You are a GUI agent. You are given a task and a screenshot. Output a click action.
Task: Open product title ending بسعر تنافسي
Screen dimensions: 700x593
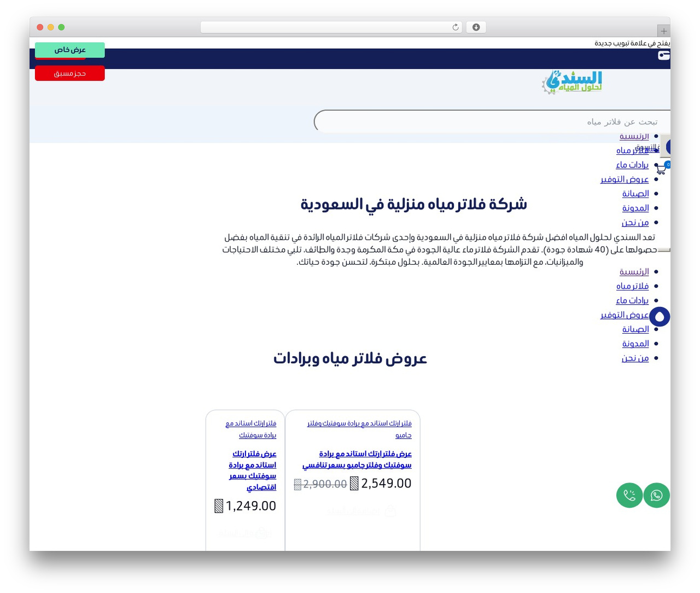357,460
